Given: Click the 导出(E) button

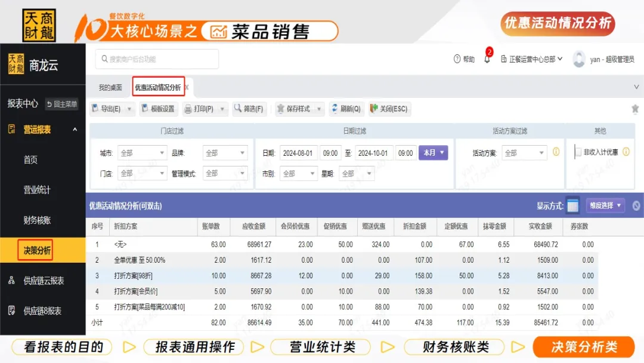Looking at the screenshot, I should pos(107,109).
